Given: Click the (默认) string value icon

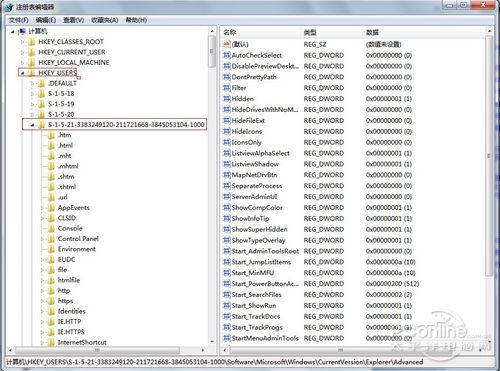Looking at the screenshot, I should pos(227,44).
